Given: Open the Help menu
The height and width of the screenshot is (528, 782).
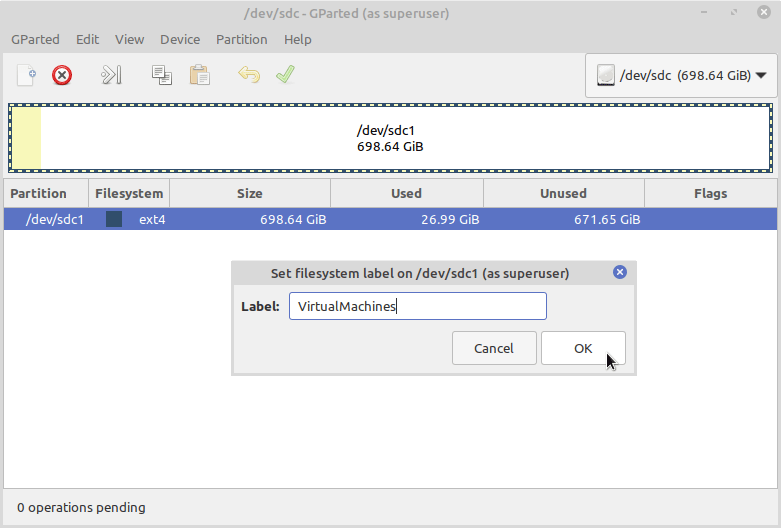Looking at the screenshot, I should 298,39.
